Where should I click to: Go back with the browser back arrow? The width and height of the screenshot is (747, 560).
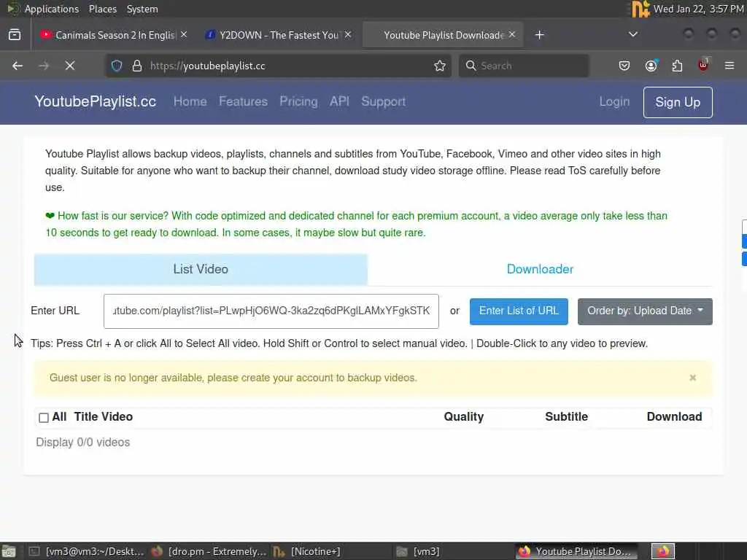[18, 66]
